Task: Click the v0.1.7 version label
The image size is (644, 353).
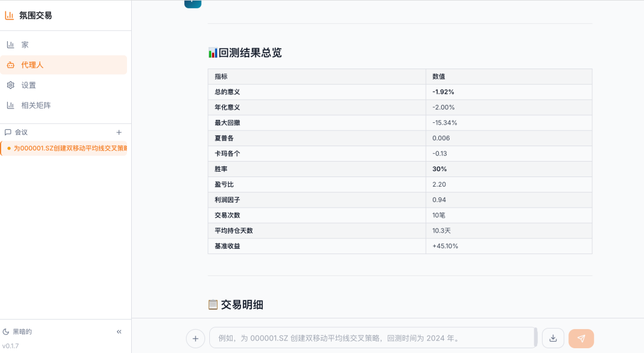Action: (x=10, y=346)
